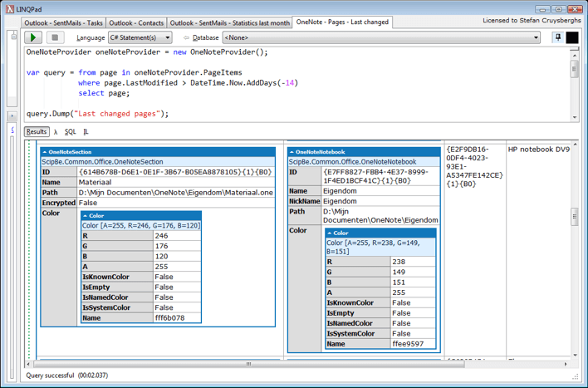Click the ScipBe.Common.Office.OneNoteNotebook type link
Image resolution: width=588 pixels, height=388 pixels.
click(x=352, y=162)
